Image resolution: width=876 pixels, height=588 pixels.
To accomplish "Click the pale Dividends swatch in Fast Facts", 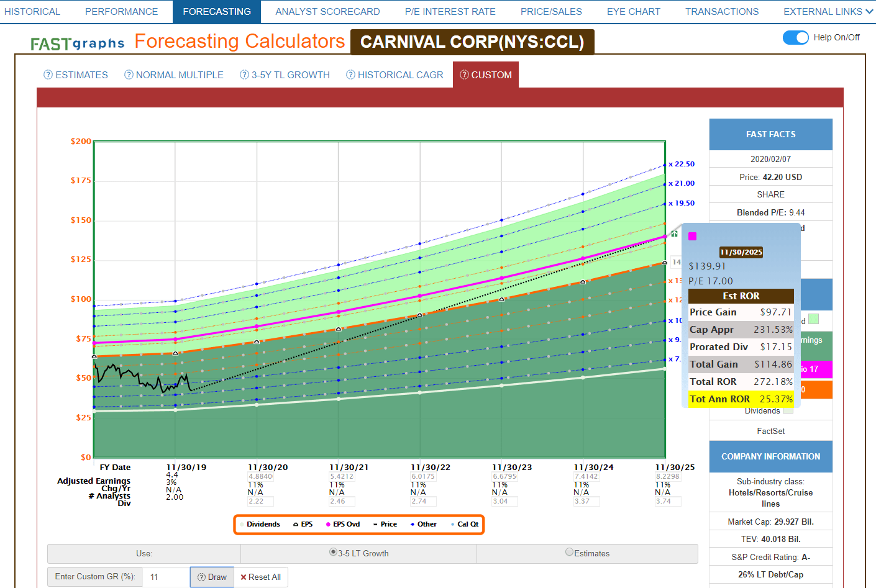I will (x=788, y=410).
